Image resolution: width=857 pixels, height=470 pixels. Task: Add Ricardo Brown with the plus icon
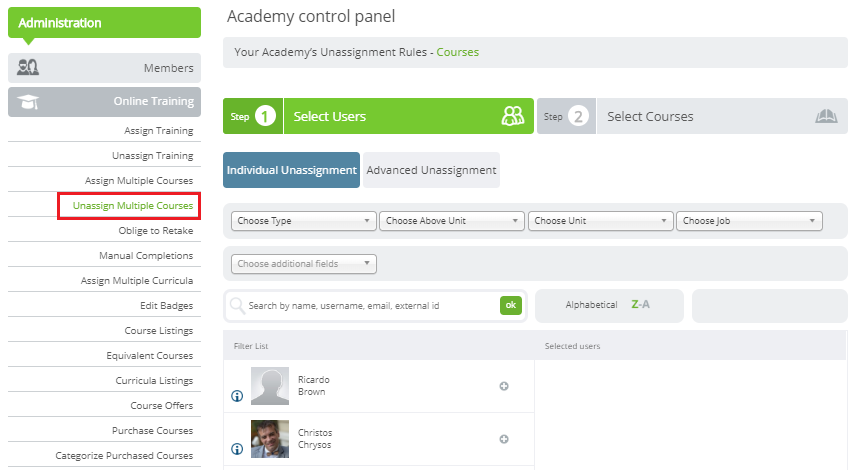504,386
